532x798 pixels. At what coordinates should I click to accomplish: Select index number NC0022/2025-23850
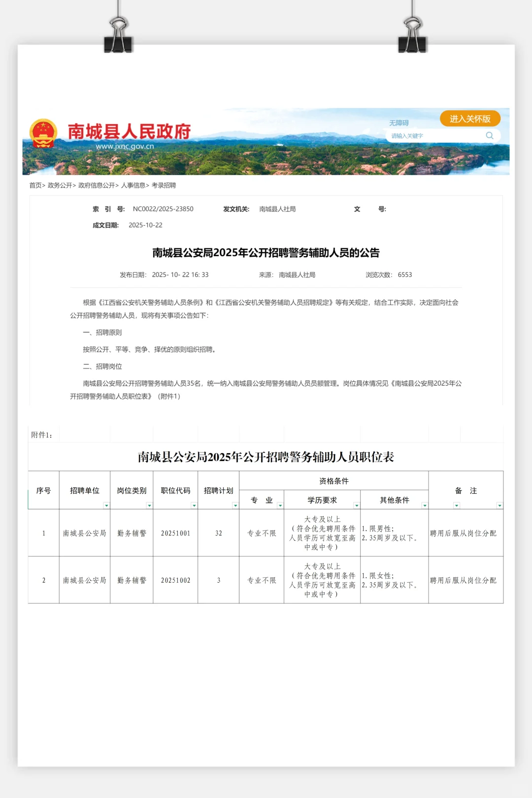163,209
